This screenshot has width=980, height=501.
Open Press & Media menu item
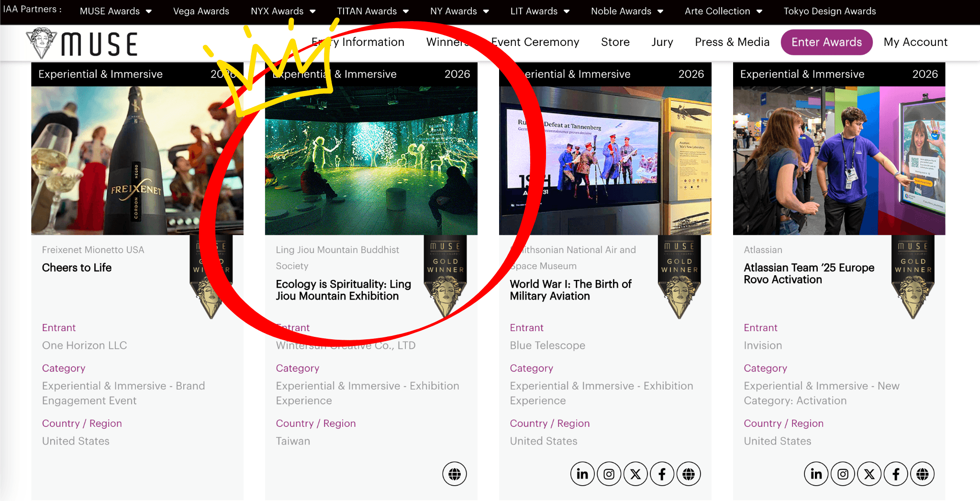732,42
